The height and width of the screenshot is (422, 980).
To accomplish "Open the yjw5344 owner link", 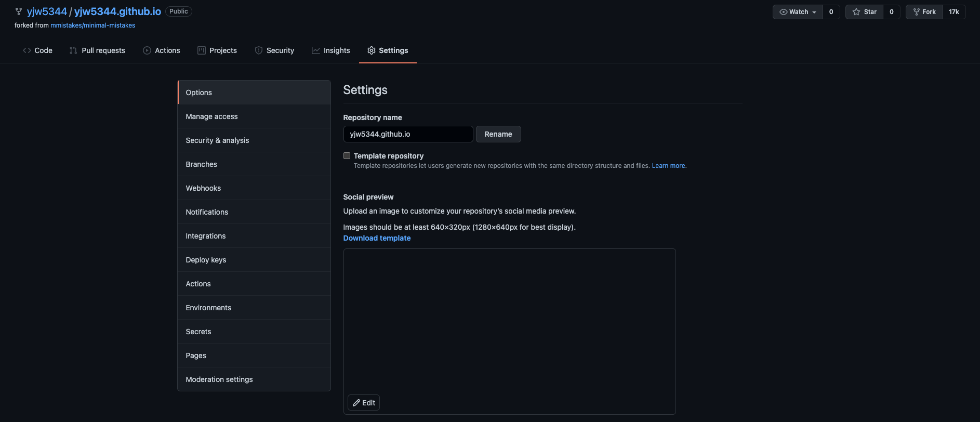I will tap(47, 11).
